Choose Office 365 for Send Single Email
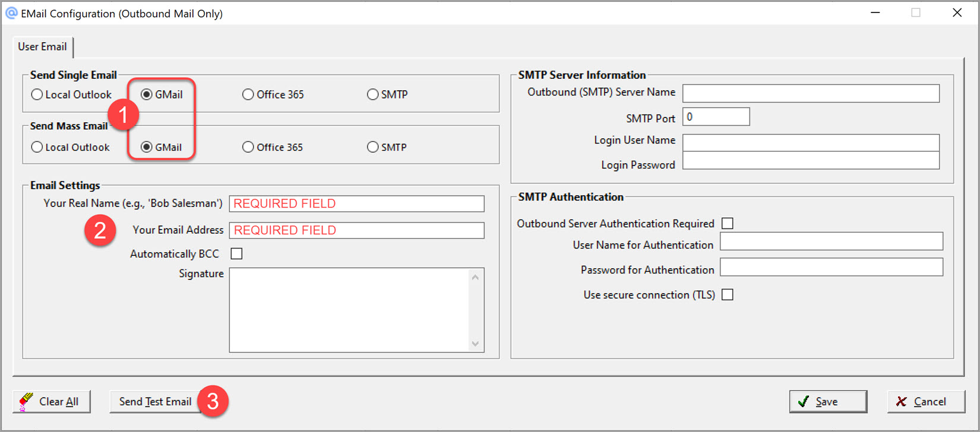Screen dimensions: 980x432 click(x=248, y=94)
